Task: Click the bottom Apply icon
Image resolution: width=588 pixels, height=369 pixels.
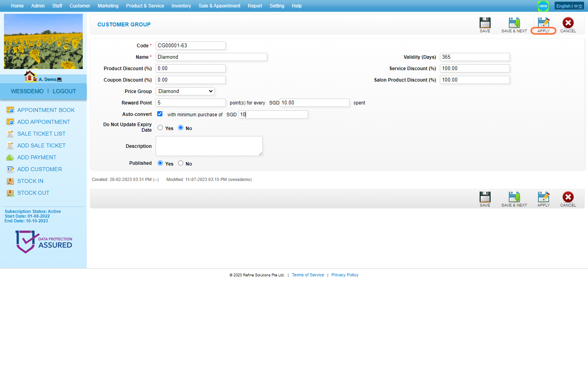Action: (543, 197)
